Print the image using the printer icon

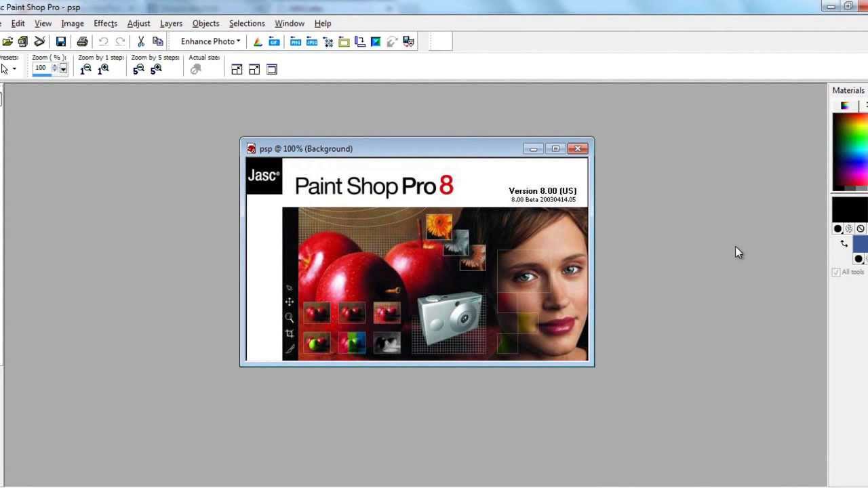coord(83,42)
